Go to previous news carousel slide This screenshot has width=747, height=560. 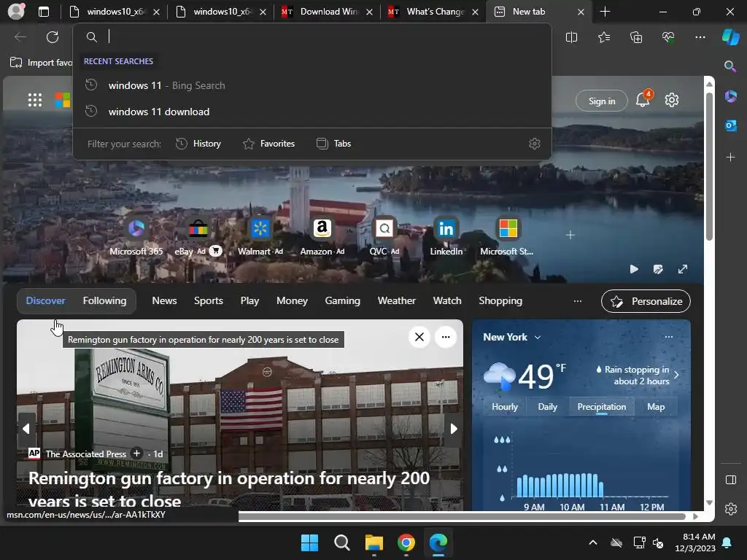click(26, 429)
